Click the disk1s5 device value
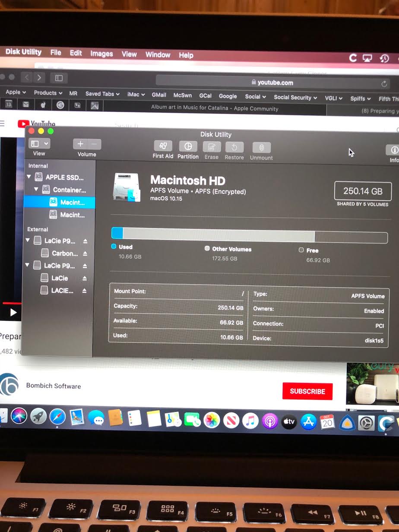This screenshot has height=532, width=399. pos(374,341)
